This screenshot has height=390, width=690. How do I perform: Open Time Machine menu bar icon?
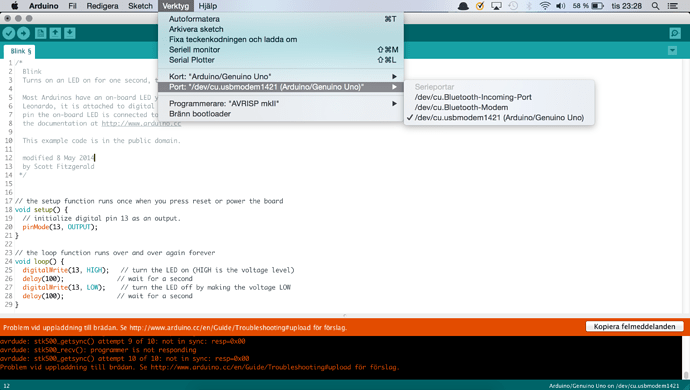(513, 6)
